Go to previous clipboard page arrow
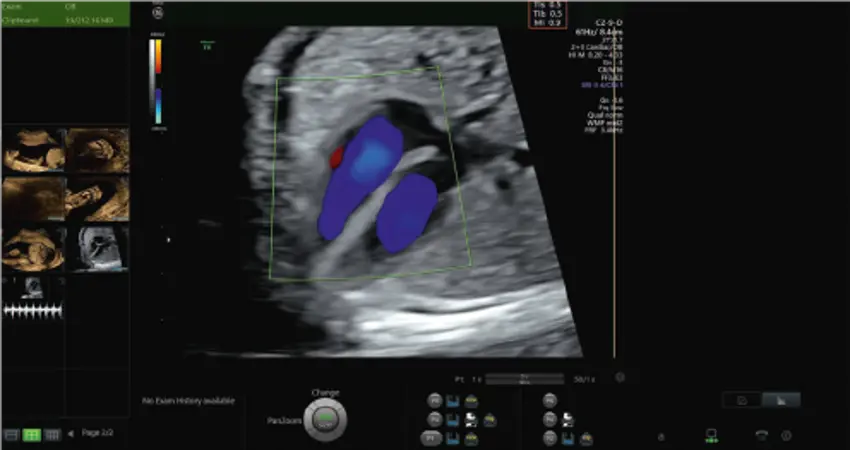Viewport: 850px width, 450px height. tap(71, 434)
